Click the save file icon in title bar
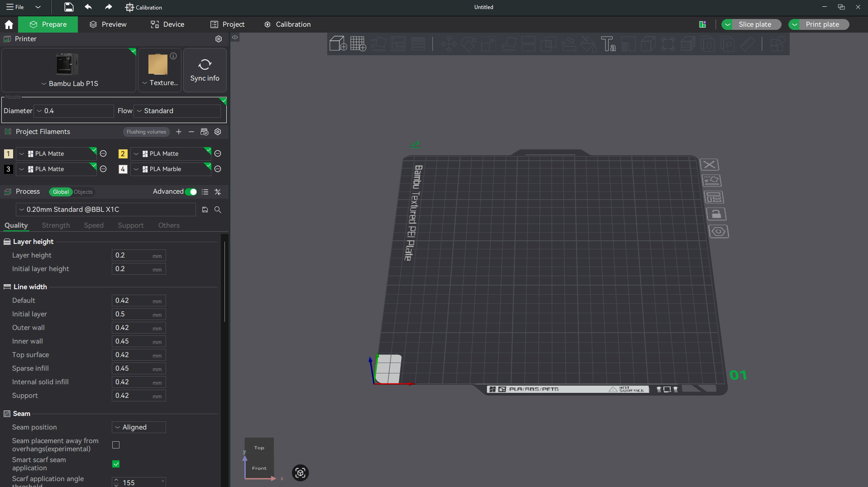 pyautogui.click(x=68, y=7)
